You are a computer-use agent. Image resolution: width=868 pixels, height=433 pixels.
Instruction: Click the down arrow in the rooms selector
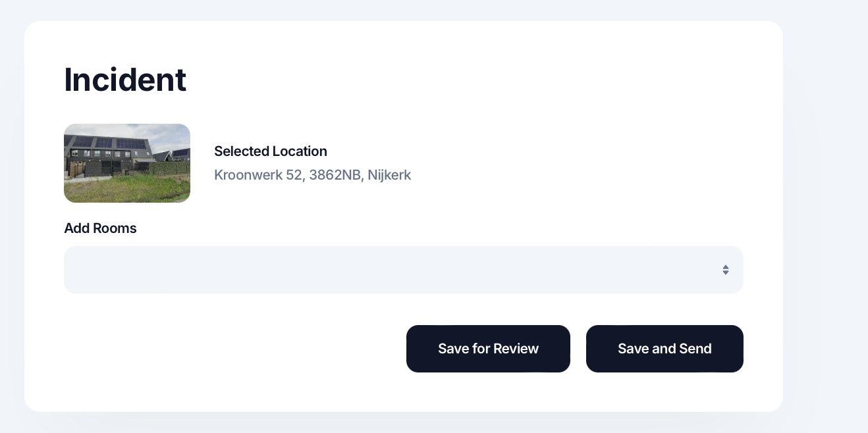[x=725, y=273]
